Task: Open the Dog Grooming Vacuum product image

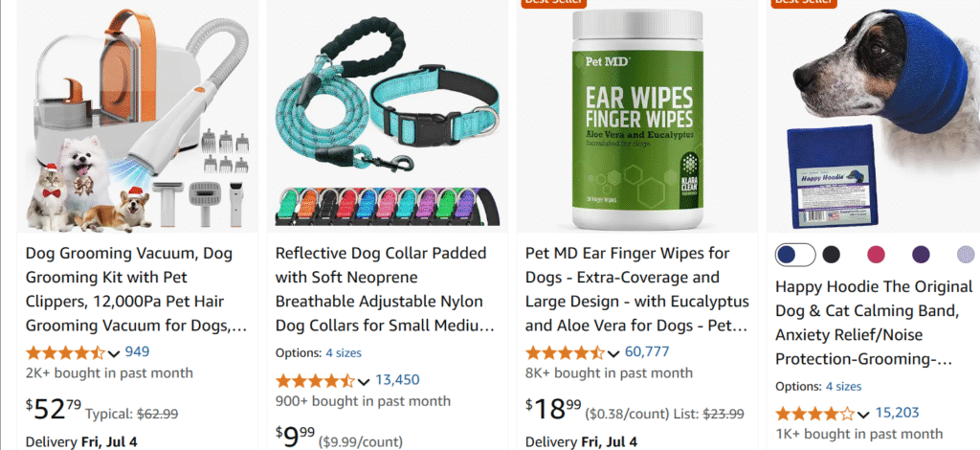Action: (x=138, y=116)
